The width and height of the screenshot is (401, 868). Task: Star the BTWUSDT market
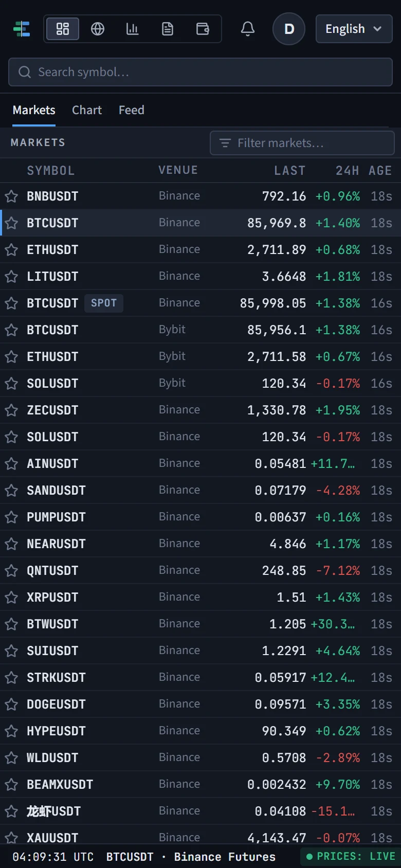click(11, 624)
